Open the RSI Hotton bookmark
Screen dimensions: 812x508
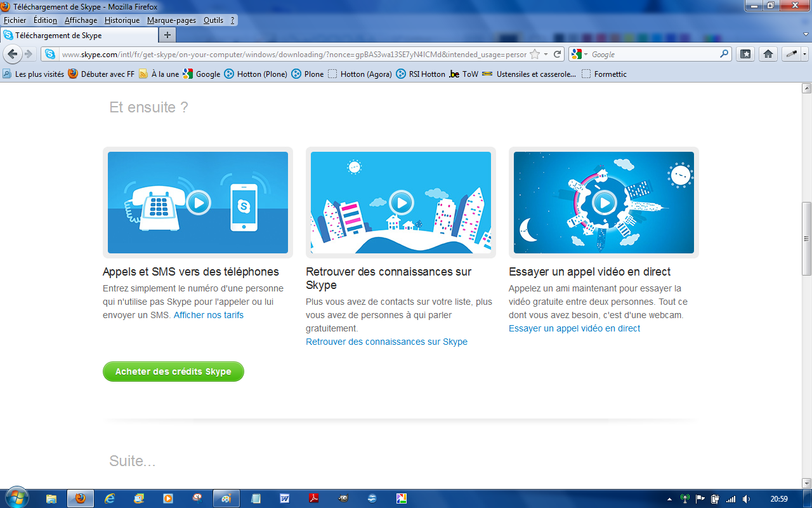click(421, 74)
